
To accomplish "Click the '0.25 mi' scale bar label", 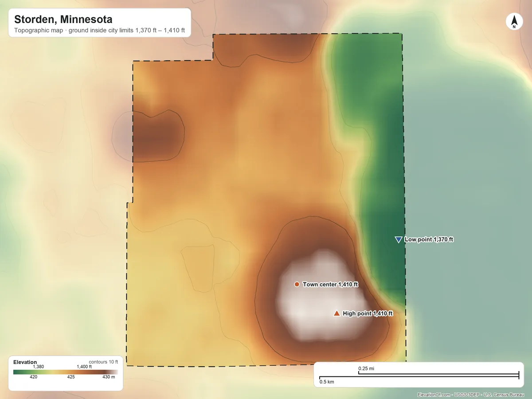I will click(x=366, y=368).
